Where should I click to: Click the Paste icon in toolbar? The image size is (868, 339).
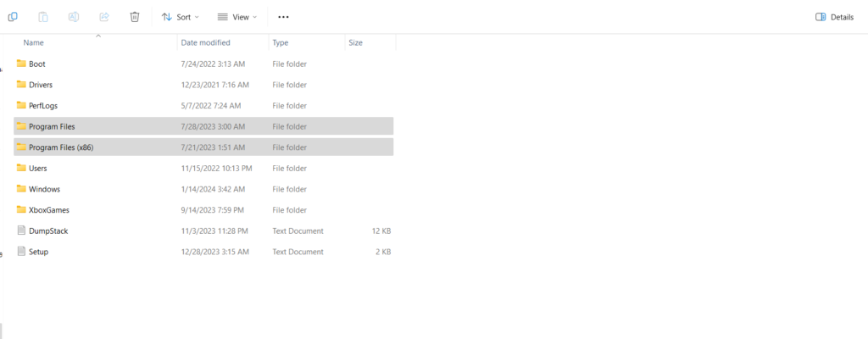[43, 17]
